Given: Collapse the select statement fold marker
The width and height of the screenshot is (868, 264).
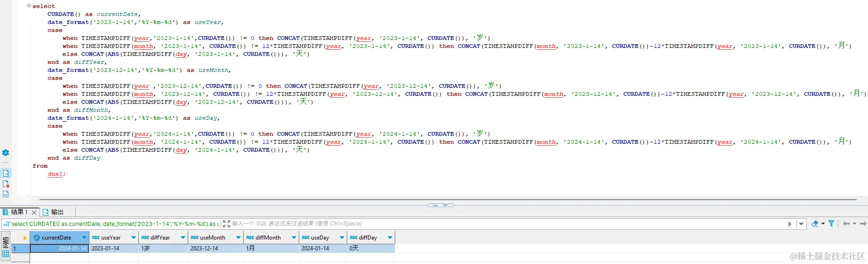Looking at the screenshot, I should (29, 6).
